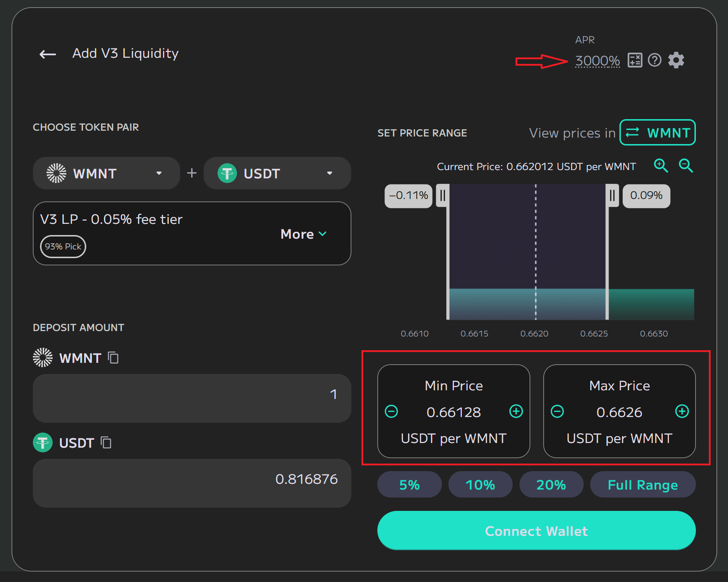The height and width of the screenshot is (582, 728).
Task: Click the left price range handle
Action: 443,195
